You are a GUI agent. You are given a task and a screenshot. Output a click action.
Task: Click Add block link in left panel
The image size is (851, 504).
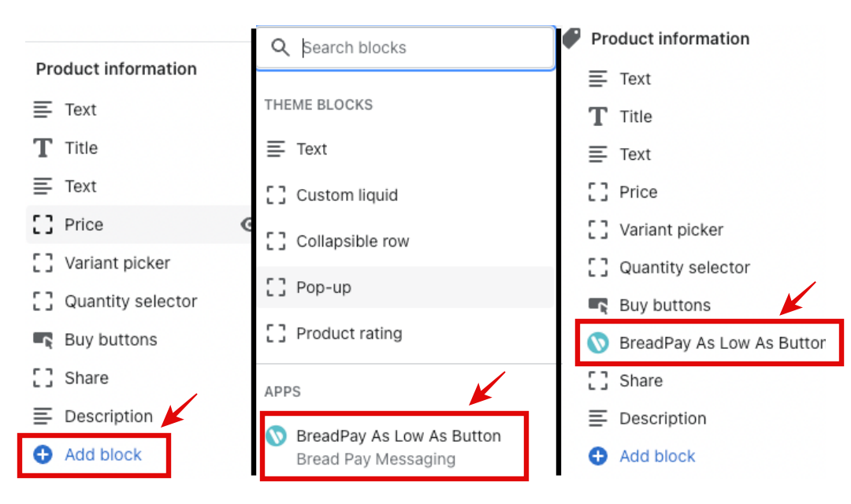103,454
